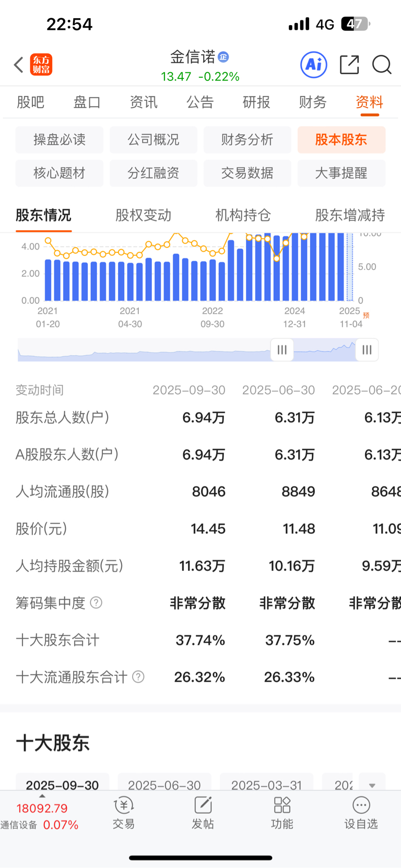Tap the 14.45 share price cell
Screen dimensions: 401x868
tap(208, 529)
